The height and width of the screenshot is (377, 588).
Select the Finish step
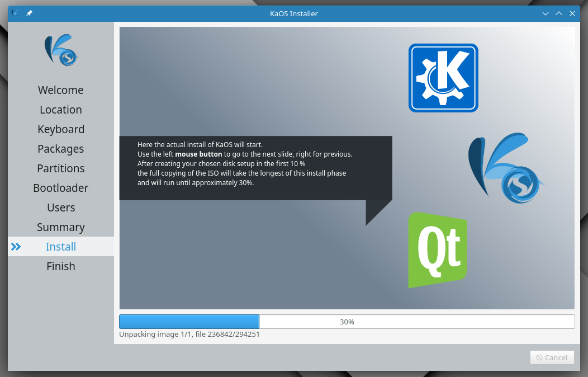[61, 266]
